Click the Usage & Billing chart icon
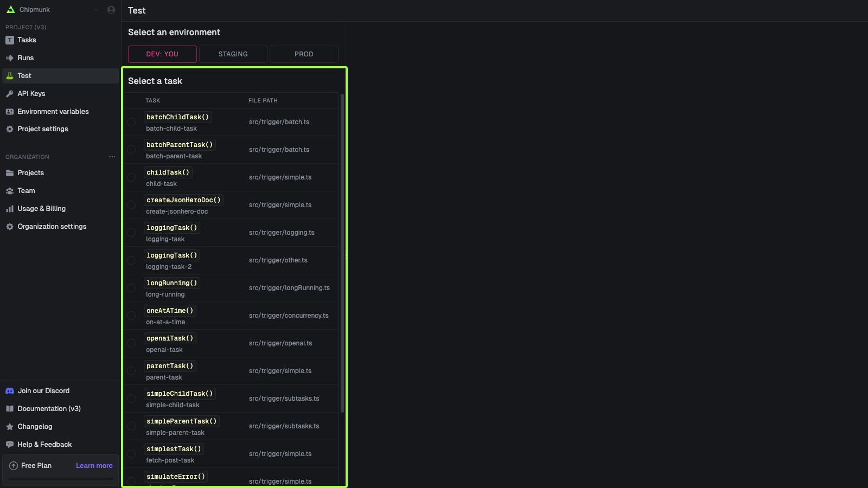Screen dimensions: 868x488 click(x=10, y=208)
